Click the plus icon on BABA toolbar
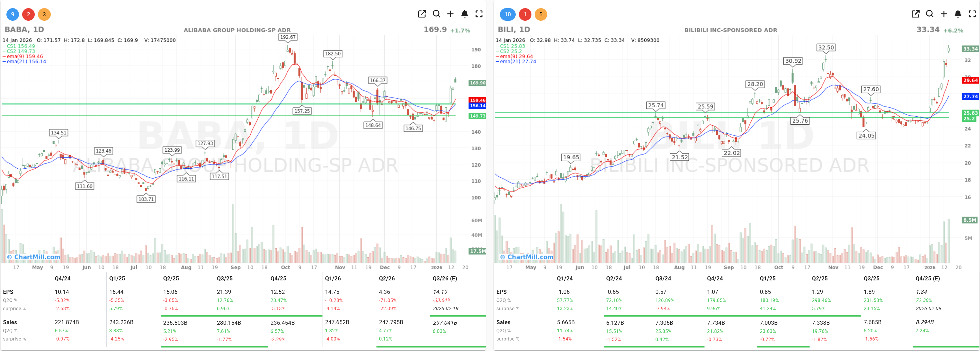The image size is (980, 351). 450,14
